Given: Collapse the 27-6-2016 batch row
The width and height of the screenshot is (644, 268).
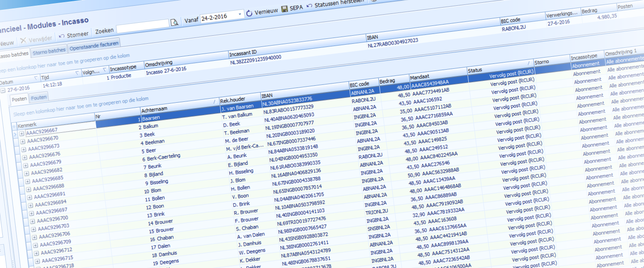Looking at the screenshot, I should 3,91.
